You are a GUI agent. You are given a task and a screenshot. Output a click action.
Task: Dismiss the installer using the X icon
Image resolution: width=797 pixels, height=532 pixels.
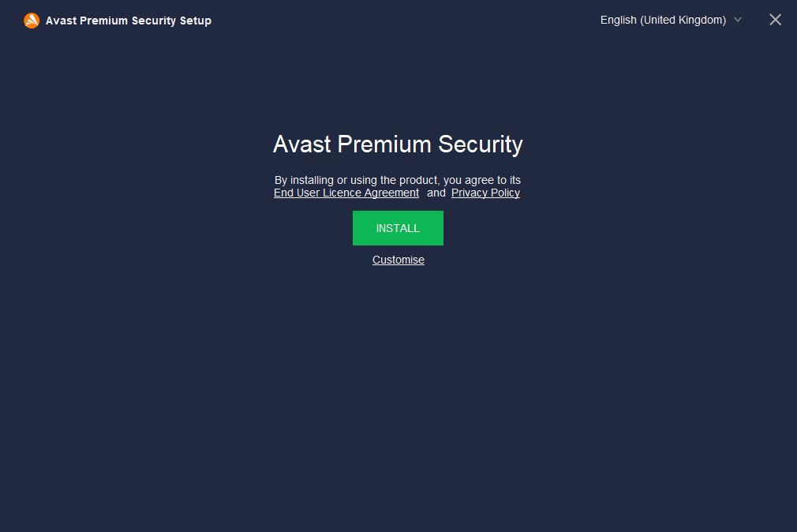point(775,20)
